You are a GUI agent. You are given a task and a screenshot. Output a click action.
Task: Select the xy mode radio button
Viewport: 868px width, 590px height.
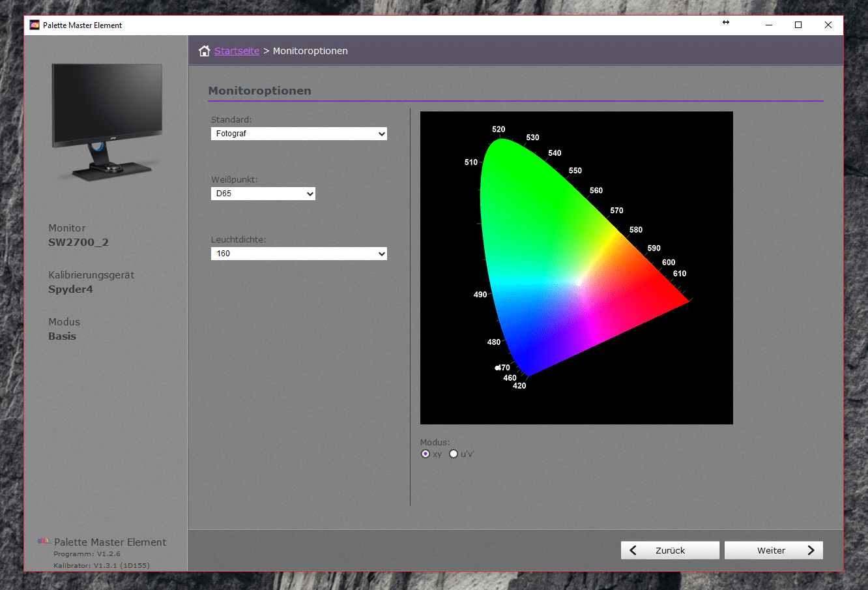pyautogui.click(x=426, y=453)
